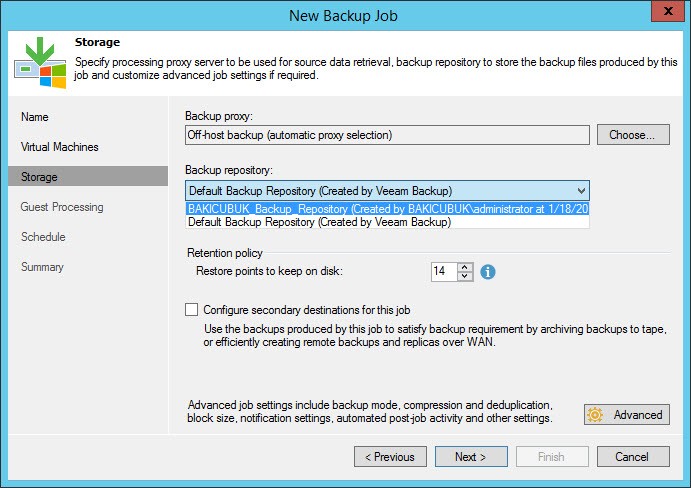Image resolution: width=691 pixels, height=488 pixels.
Task: Increase restore points with up arrow
Action: [x=465, y=267]
